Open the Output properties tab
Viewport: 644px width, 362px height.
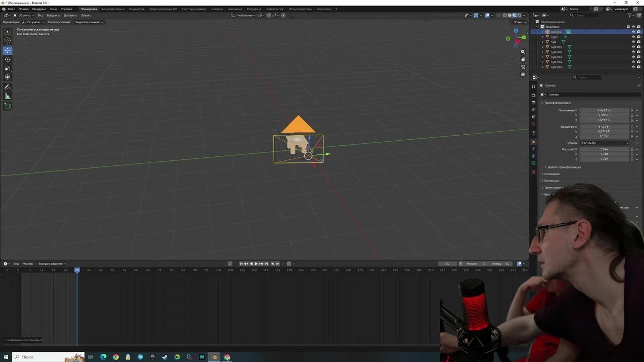[x=534, y=103]
